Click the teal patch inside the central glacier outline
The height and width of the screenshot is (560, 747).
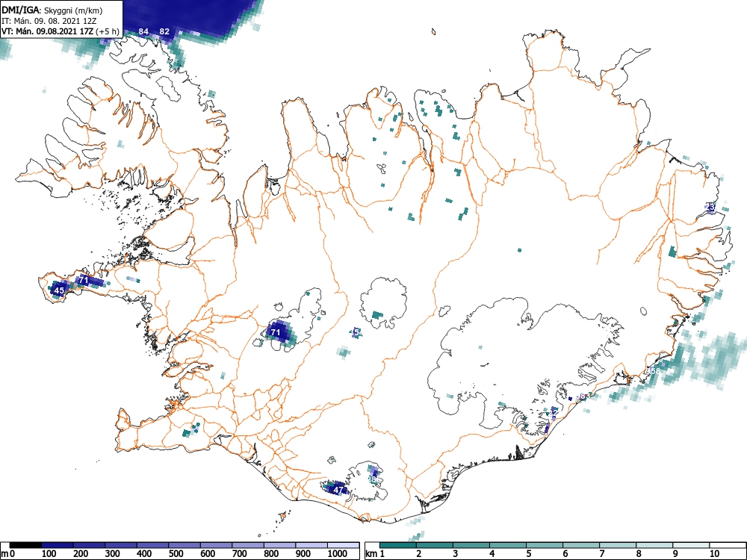377,315
